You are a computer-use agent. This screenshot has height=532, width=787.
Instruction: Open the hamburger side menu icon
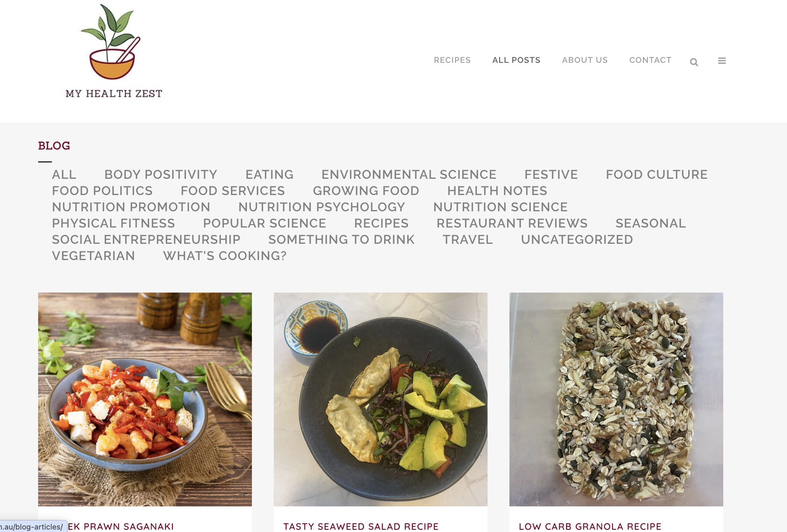pos(722,61)
